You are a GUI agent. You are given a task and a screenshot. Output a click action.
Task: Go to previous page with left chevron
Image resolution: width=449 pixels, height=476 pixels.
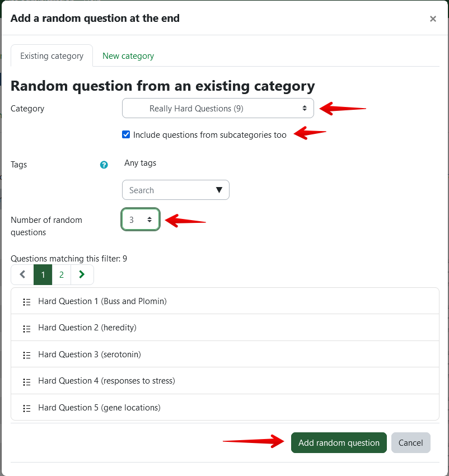click(22, 274)
